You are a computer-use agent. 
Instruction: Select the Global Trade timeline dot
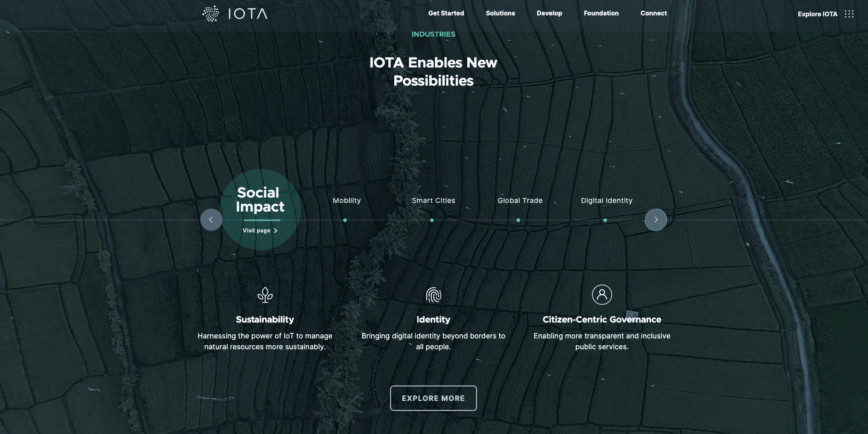click(518, 220)
